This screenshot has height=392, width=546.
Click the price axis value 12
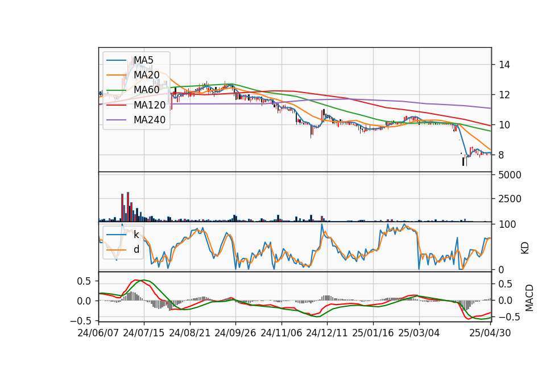(x=504, y=95)
